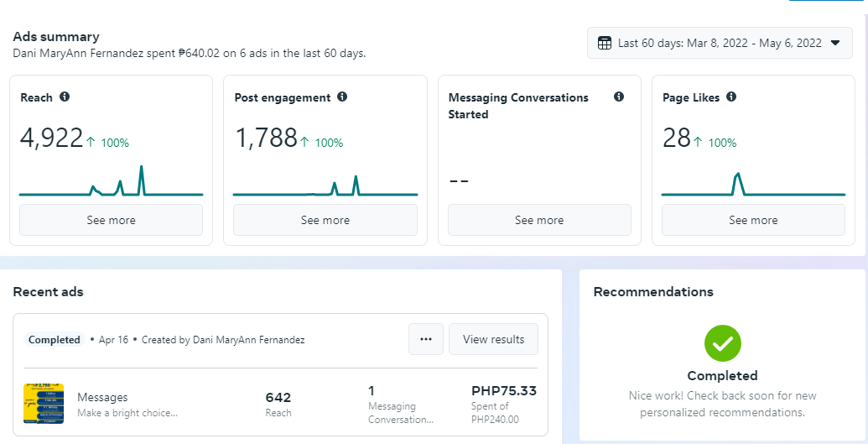Open the three-dots ad options menu

tap(426, 339)
